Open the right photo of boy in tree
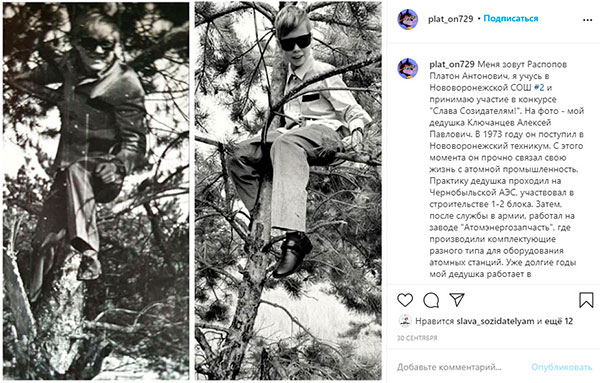 tap(288, 191)
